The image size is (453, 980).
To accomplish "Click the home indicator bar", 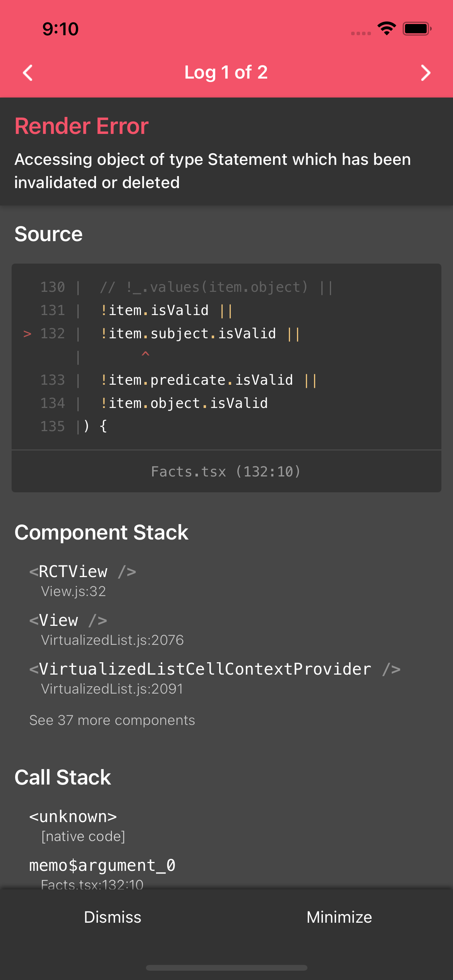I will pyautogui.click(x=226, y=967).
